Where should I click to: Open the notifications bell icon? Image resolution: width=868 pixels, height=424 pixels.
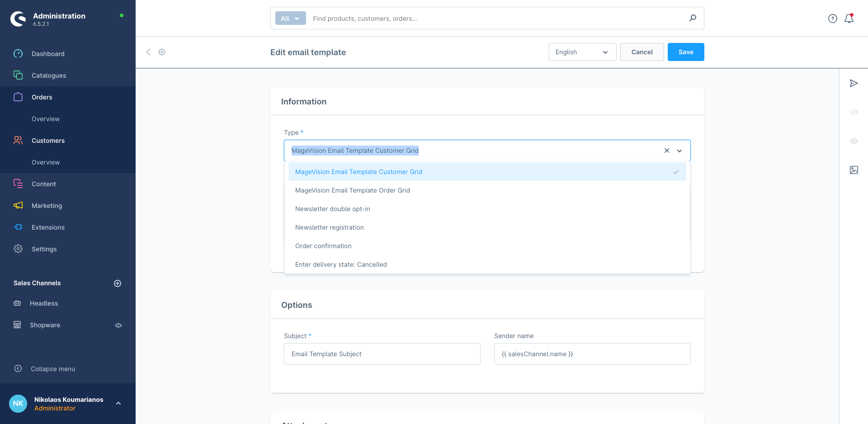849,19
